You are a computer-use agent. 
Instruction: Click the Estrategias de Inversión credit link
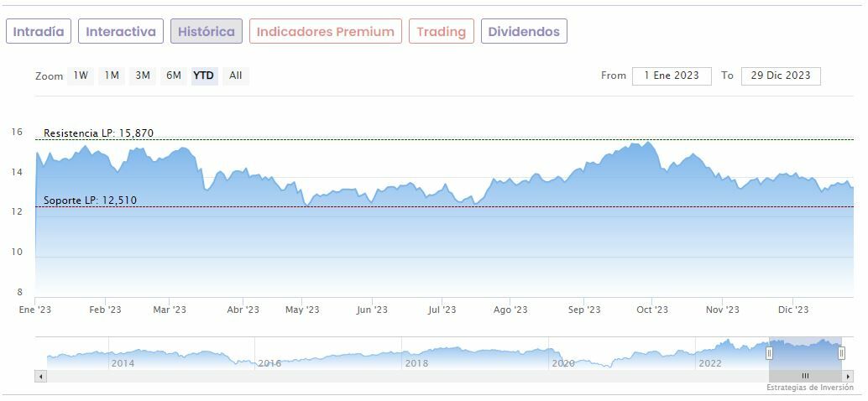[809, 388]
